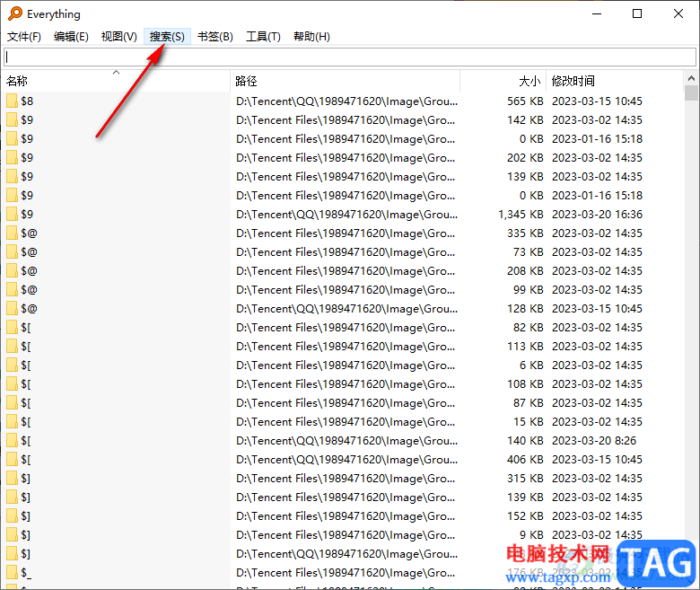
Task: Select the folder icon of the 406 KB $[ row
Action: [12, 460]
